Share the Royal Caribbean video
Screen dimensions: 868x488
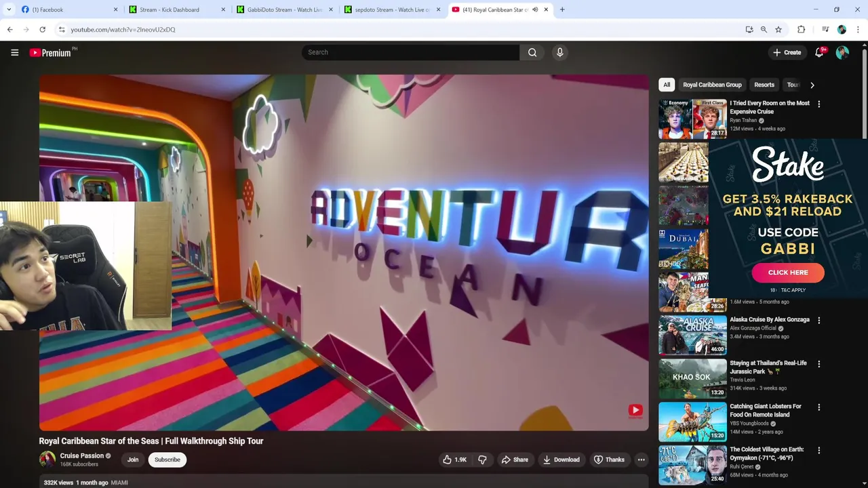(515, 460)
